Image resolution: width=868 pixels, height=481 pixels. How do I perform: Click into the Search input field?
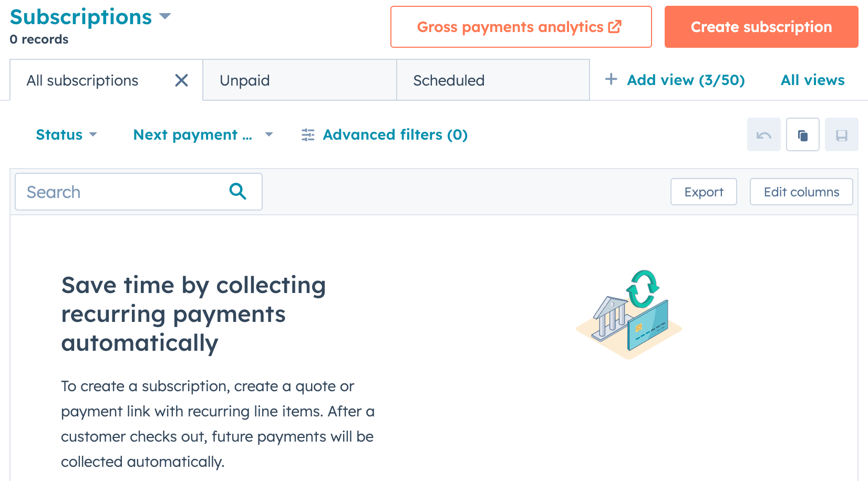click(121, 192)
